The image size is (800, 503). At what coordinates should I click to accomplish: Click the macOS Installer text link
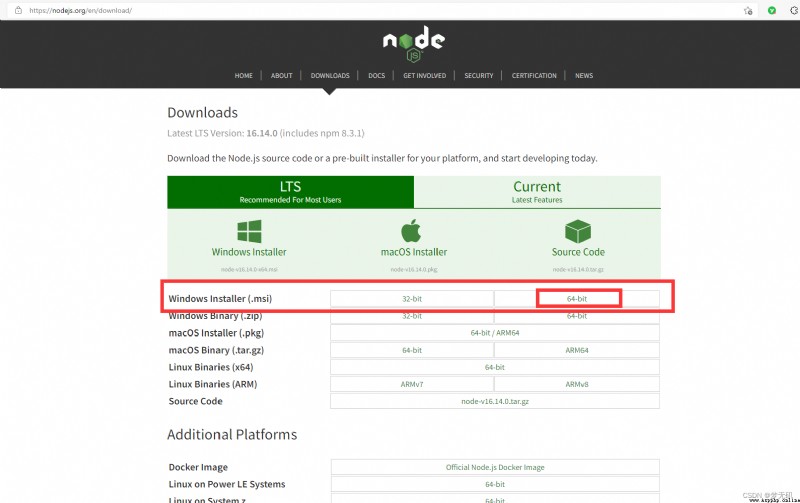[414, 252]
